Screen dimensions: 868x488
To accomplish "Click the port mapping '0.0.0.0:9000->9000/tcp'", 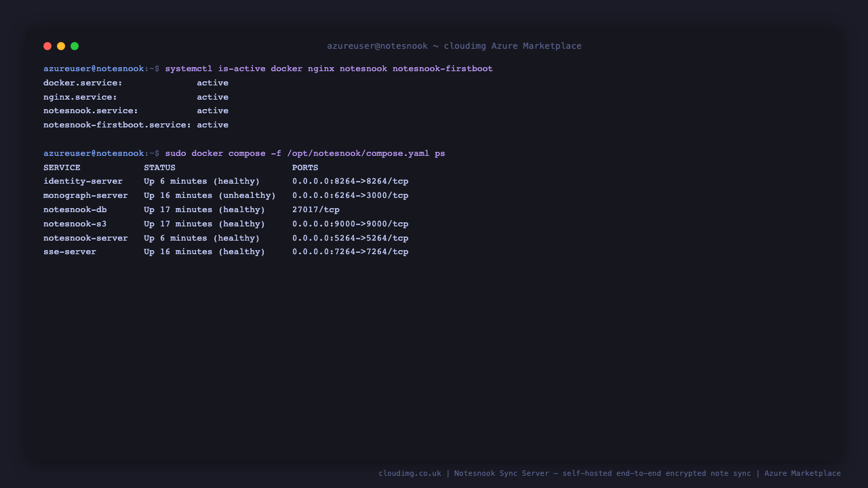I will [x=351, y=224].
